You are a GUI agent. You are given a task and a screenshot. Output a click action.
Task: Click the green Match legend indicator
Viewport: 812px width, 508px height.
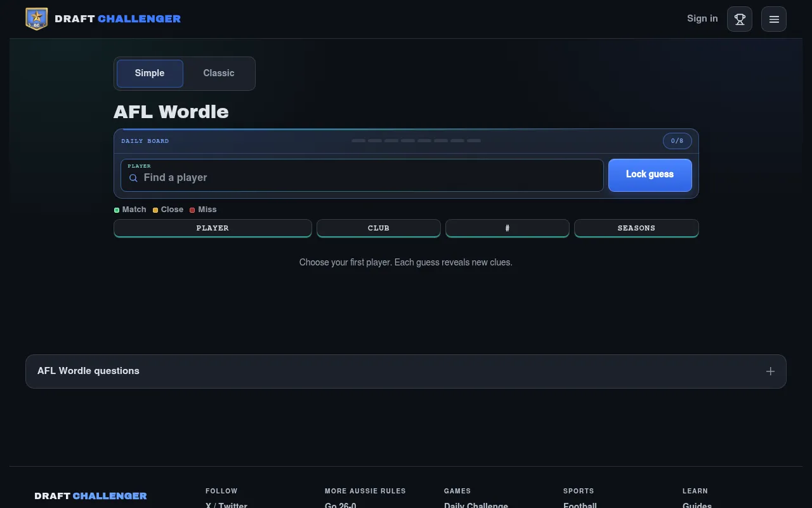tap(117, 210)
